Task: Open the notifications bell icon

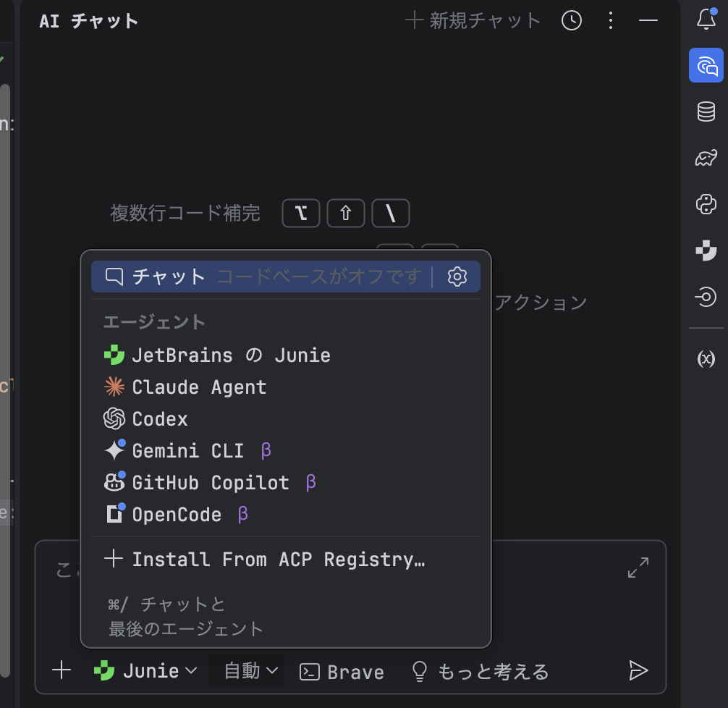Action: click(x=706, y=20)
